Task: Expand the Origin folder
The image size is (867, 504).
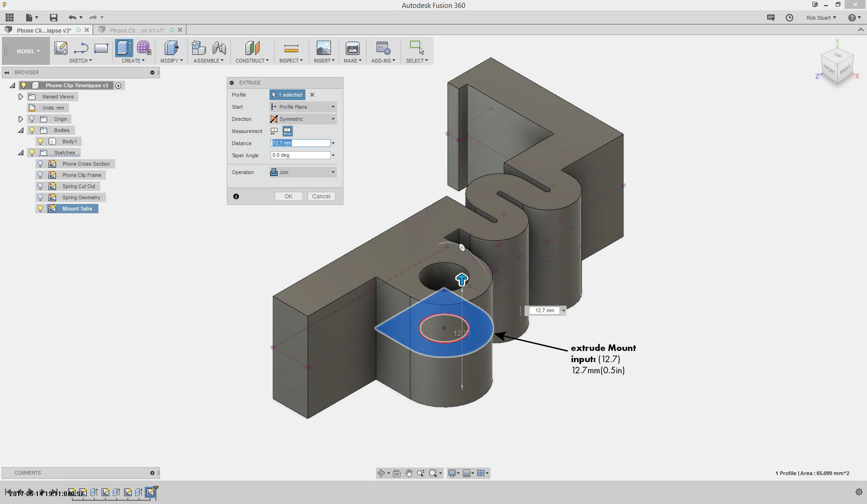Action: (x=21, y=119)
